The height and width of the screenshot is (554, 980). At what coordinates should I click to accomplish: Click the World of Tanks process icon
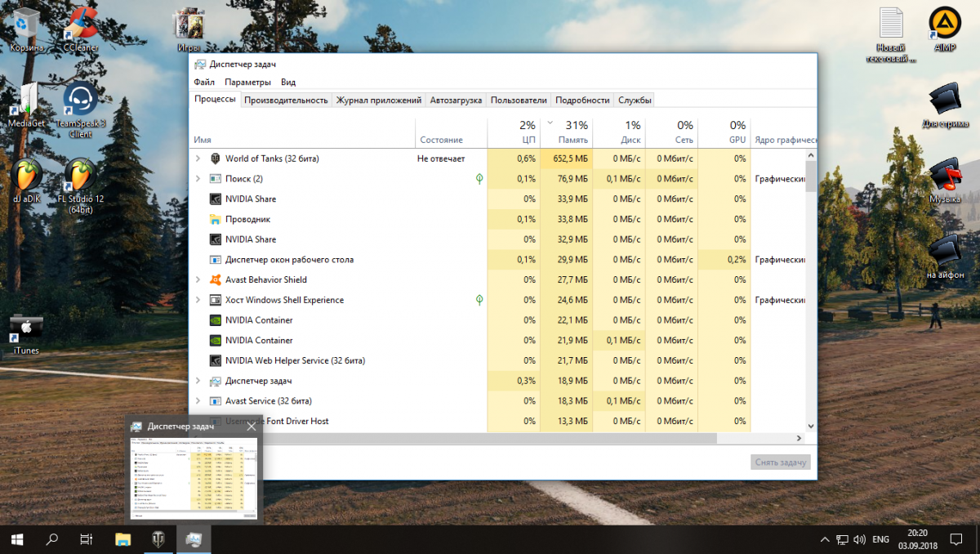click(x=216, y=159)
